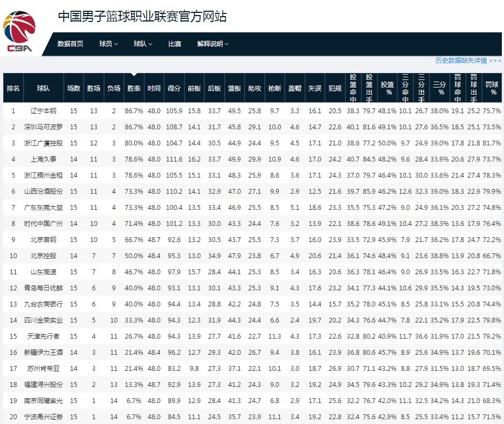Expand the 球员 dropdown menu

coord(108,44)
